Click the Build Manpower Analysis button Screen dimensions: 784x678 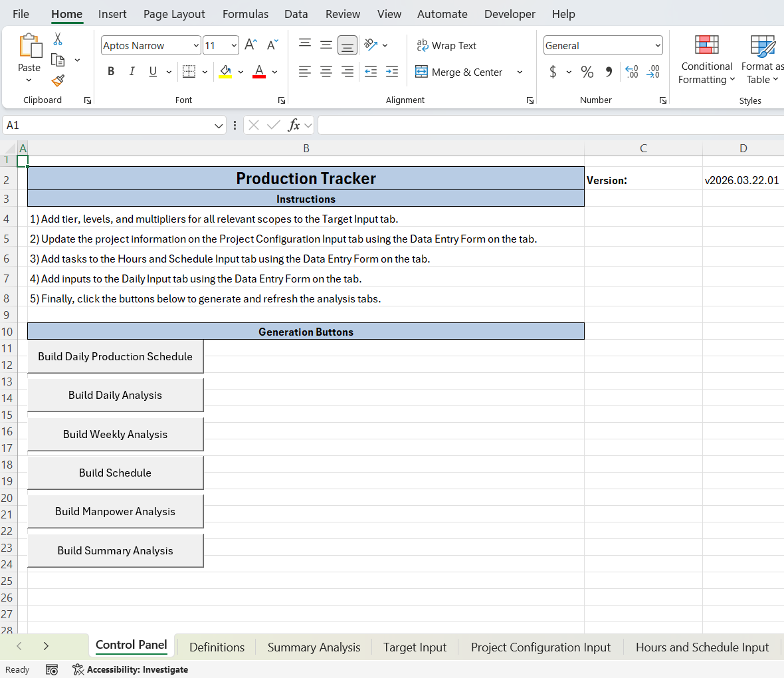click(x=115, y=511)
